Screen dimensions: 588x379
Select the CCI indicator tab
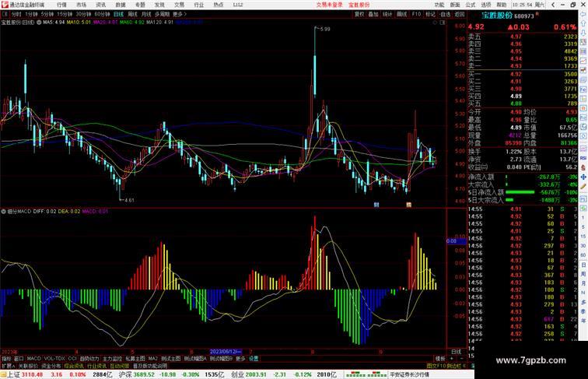(x=72, y=359)
